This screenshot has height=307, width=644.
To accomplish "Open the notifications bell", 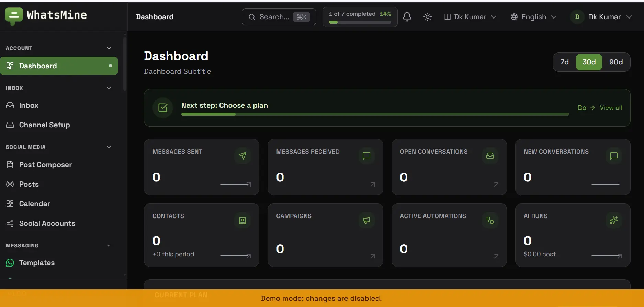I will coord(407,17).
